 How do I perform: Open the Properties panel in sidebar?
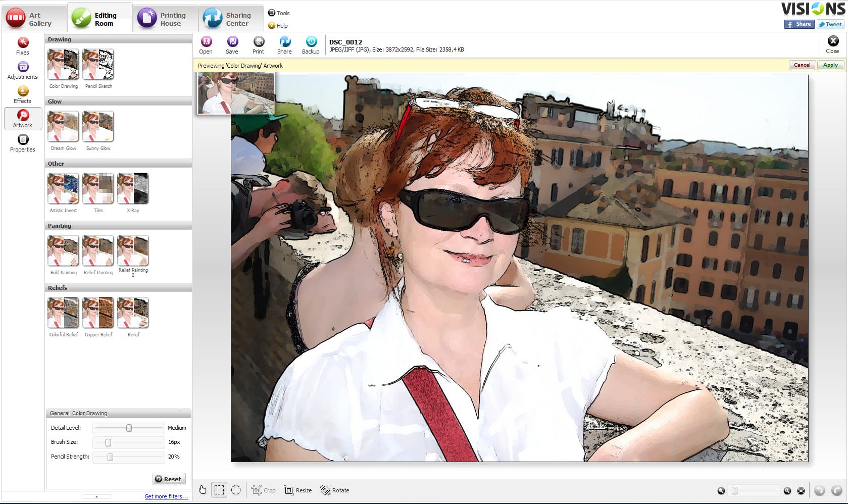click(x=23, y=143)
